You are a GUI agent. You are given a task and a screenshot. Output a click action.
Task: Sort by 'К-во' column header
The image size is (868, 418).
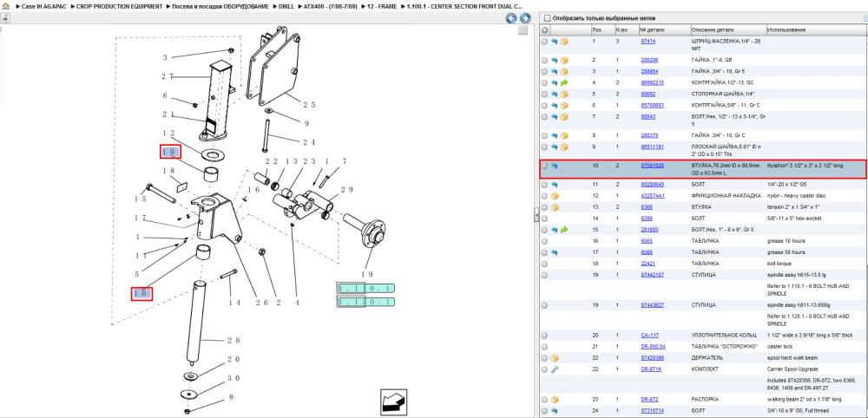pyautogui.click(x=626, y=29)
